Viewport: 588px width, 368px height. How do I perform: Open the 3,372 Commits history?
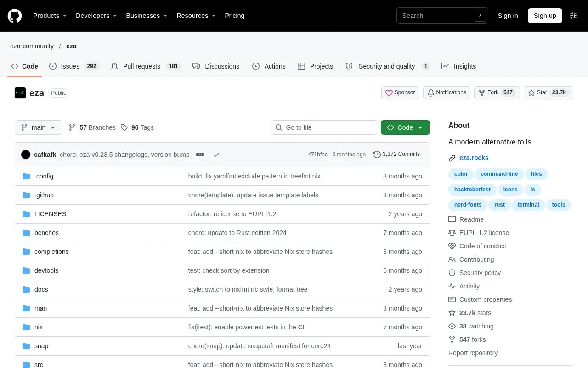396,154
